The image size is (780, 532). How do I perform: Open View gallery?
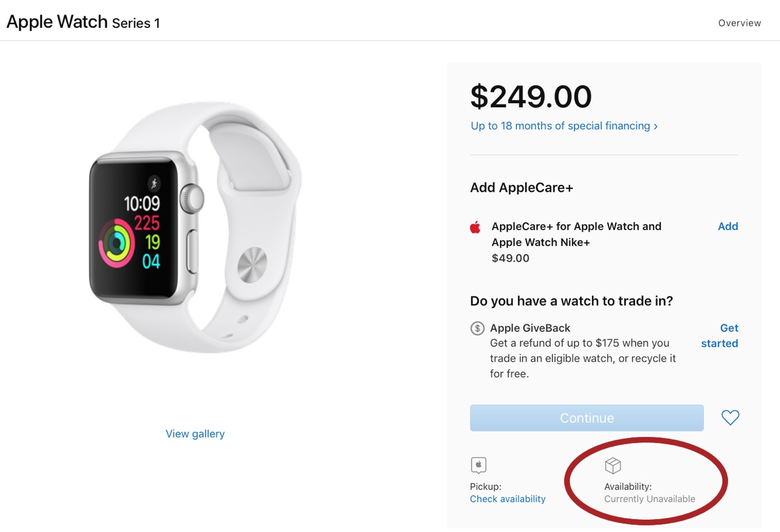195,433
